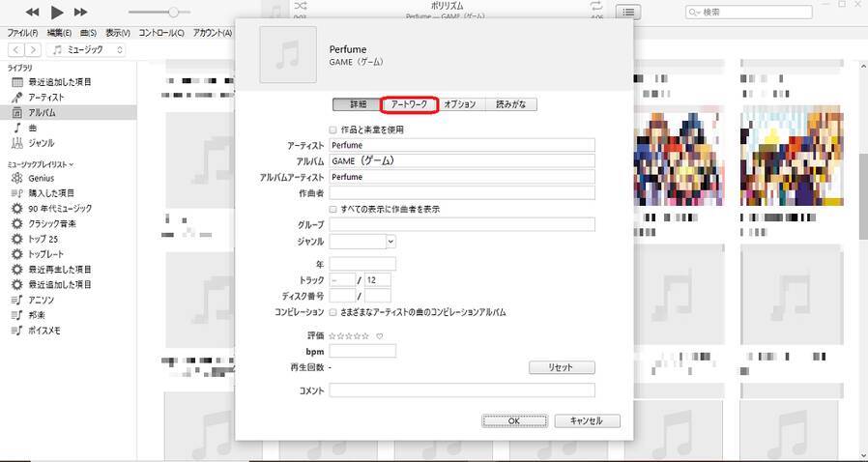
Task: Check すべての表示に作曲者を表示 checkbox
Action: (333, 209)
